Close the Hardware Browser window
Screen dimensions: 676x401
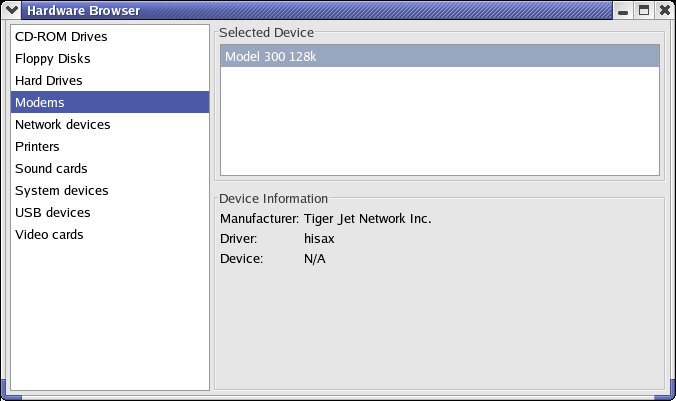(665, 10)
